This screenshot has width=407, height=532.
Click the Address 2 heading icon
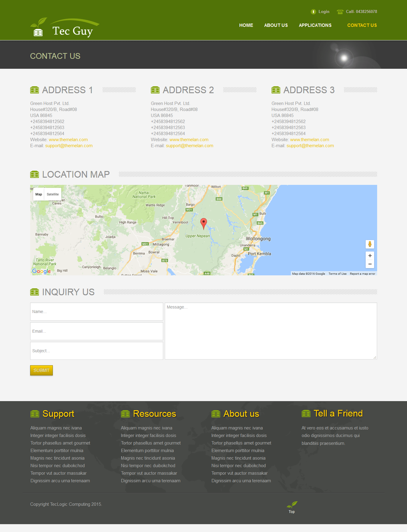[155, 90]
